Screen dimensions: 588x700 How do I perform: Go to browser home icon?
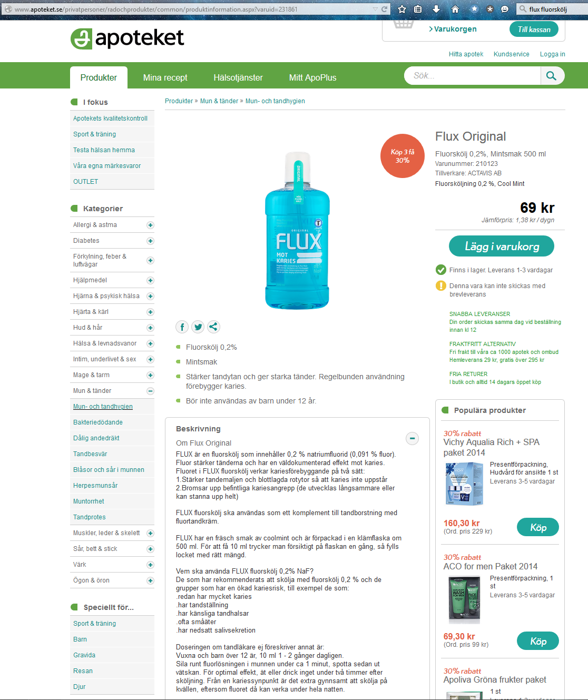[455, 9]
